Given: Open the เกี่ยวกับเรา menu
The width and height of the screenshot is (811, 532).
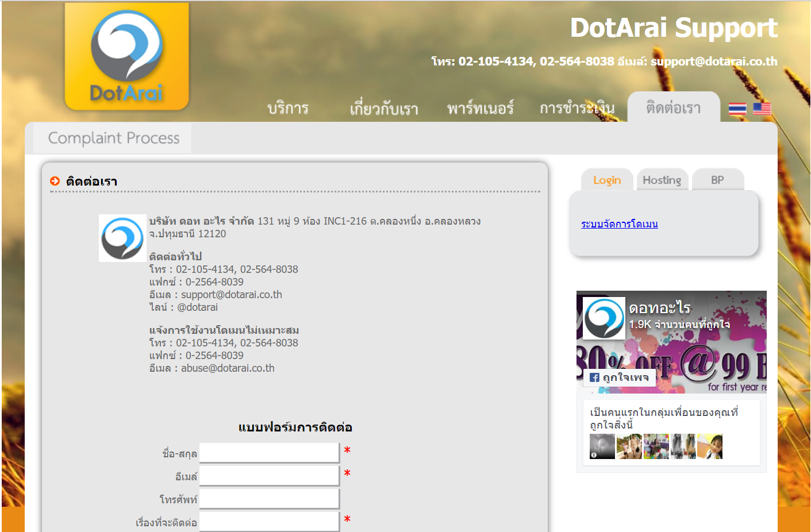Looking at the screenshot, I should click(x=383, y=108).
